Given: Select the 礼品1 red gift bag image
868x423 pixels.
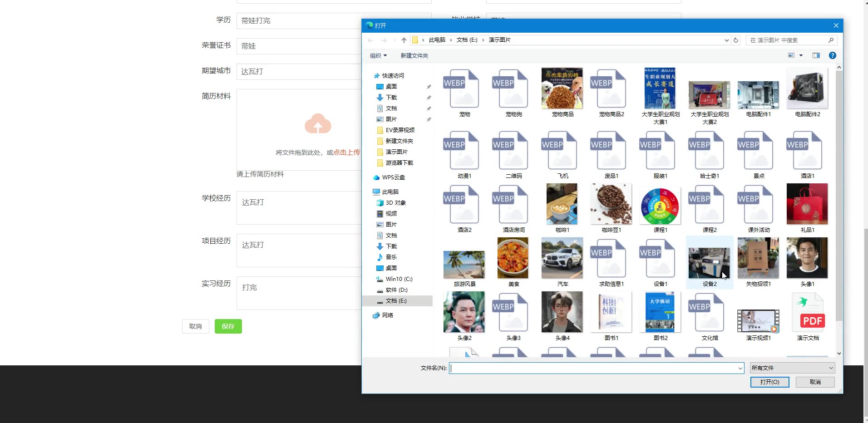Looking at the screenshot, I should 807,204.
